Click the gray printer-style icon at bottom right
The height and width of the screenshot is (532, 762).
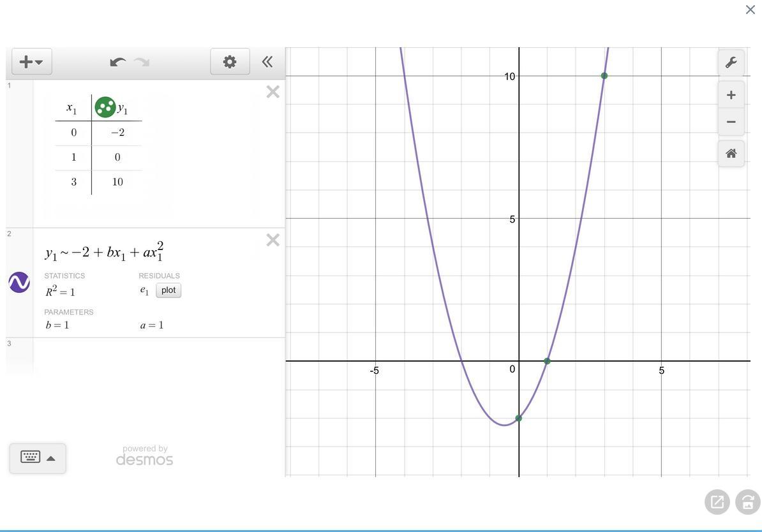tap(749, 501)
